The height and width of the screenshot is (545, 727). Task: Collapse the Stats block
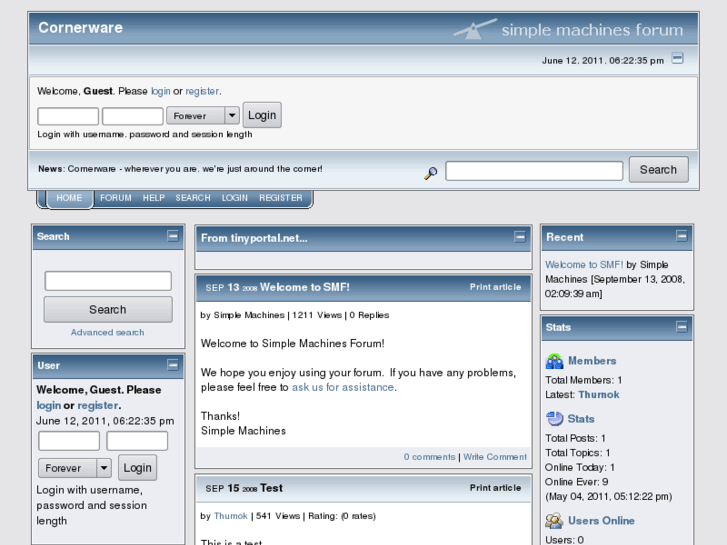(x=681, y=327)
